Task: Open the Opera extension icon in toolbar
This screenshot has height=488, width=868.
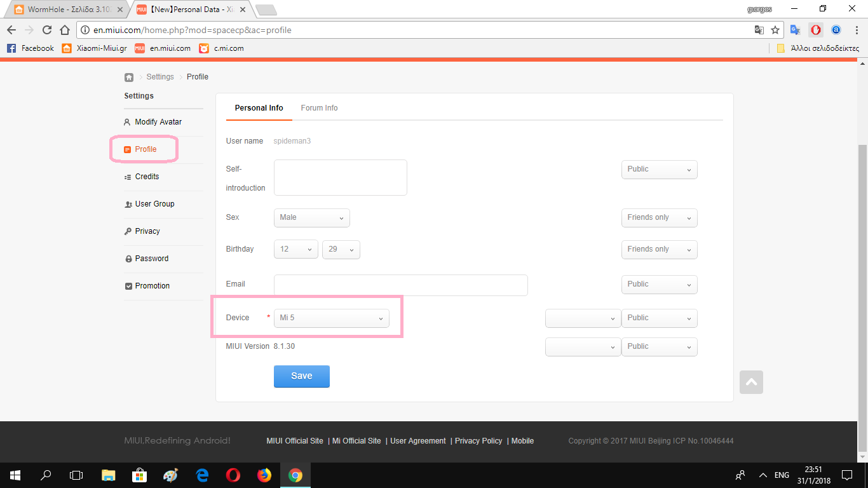Action: click(815, 30)
